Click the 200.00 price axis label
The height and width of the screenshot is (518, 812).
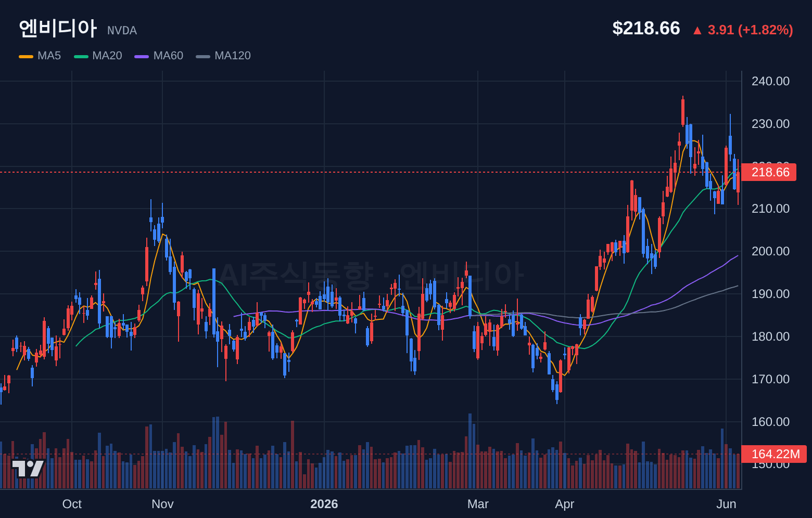point(770,251)
